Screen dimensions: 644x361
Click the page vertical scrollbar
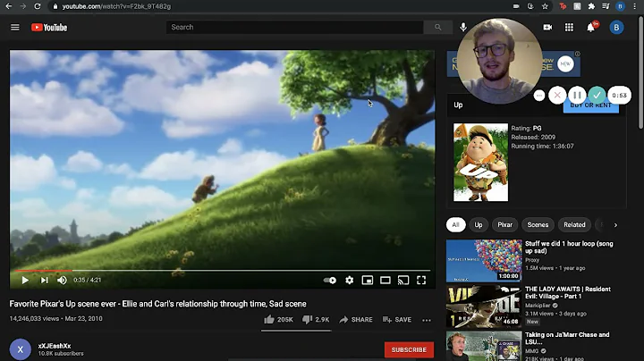point(641,71)
